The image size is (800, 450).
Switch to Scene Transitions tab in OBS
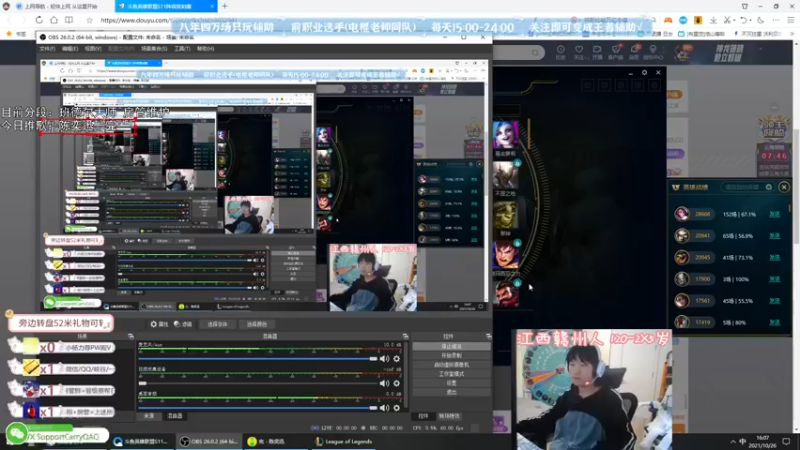(x=449, y=416)
